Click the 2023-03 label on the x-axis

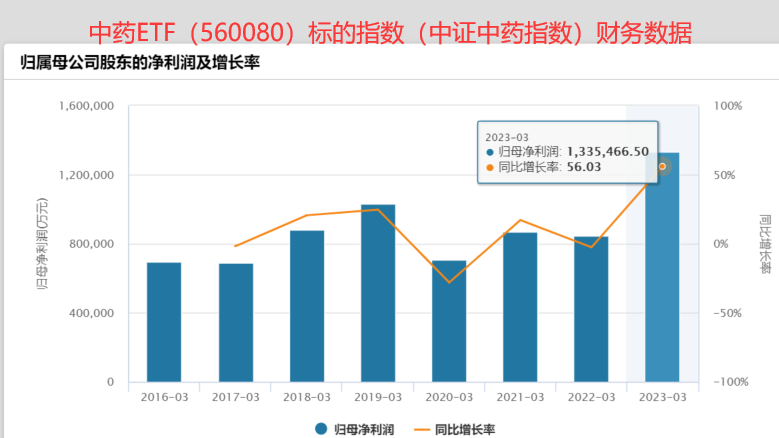[x=662, y=397]
